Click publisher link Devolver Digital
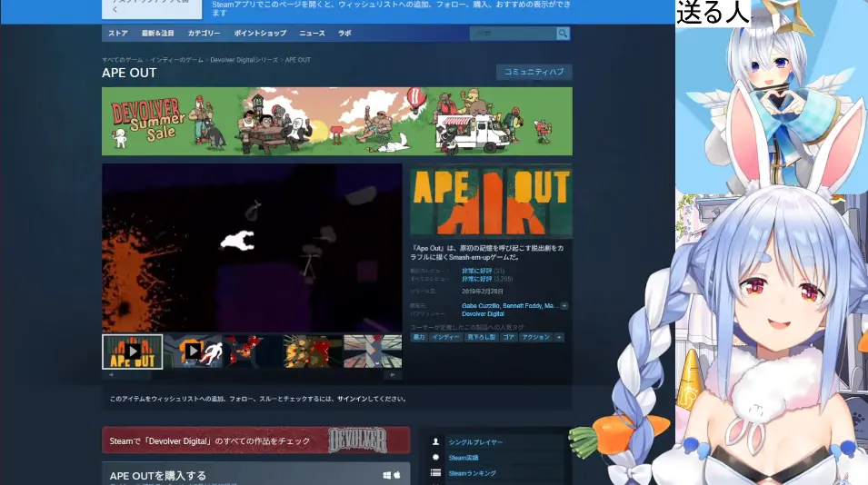 [x=483, y=313]
